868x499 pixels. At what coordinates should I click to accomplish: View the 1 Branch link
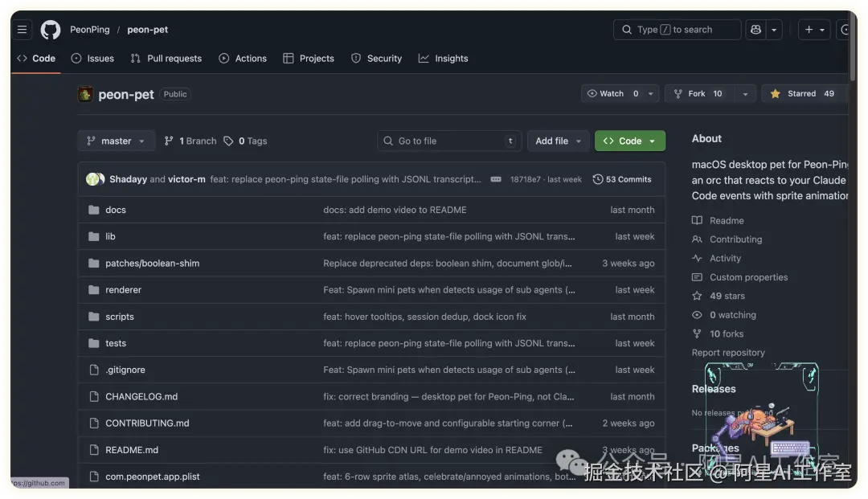(x=190, y=141)
